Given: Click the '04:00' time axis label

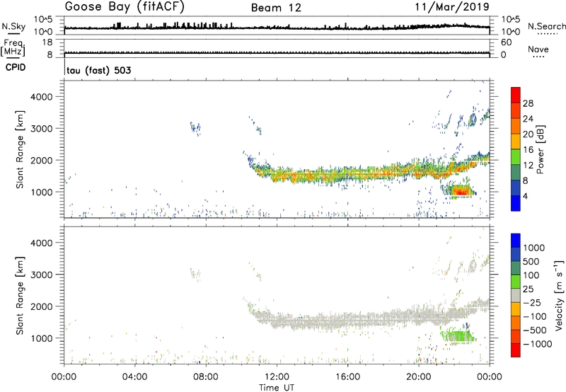Looking at the screenshot, I should pyautogui.click(x=135, y=377).
